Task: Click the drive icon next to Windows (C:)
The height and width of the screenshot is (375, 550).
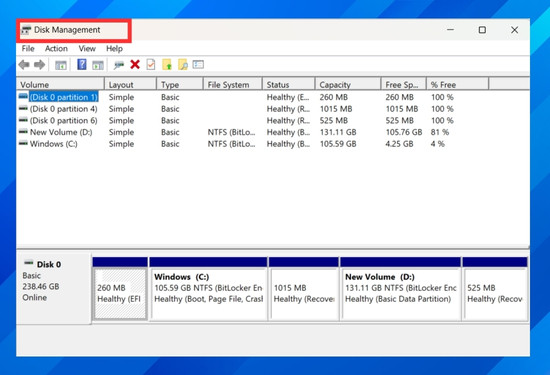Action: pyautogui.click(x=23, y=143)
